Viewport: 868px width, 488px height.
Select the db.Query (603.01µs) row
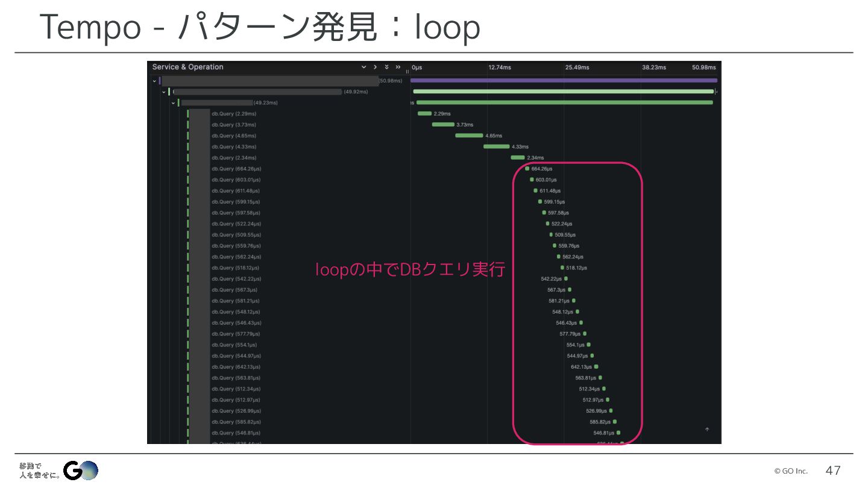tap(236, 180)
